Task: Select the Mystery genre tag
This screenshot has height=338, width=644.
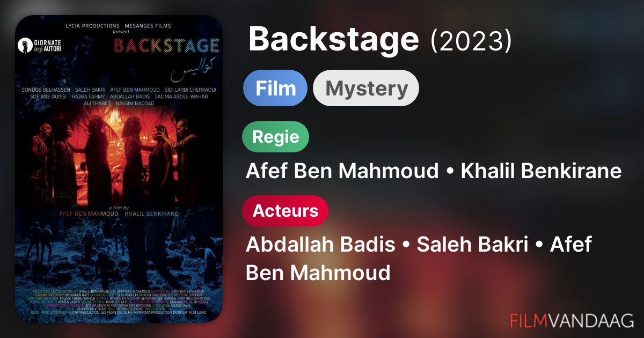Action: tap(366, 88)
